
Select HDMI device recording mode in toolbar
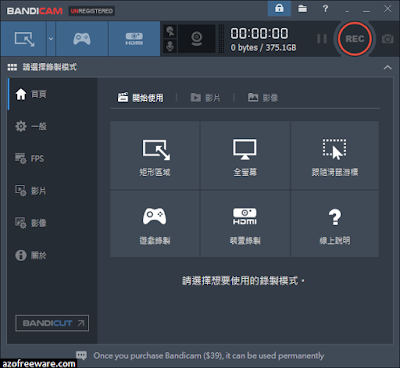[134, 39]
